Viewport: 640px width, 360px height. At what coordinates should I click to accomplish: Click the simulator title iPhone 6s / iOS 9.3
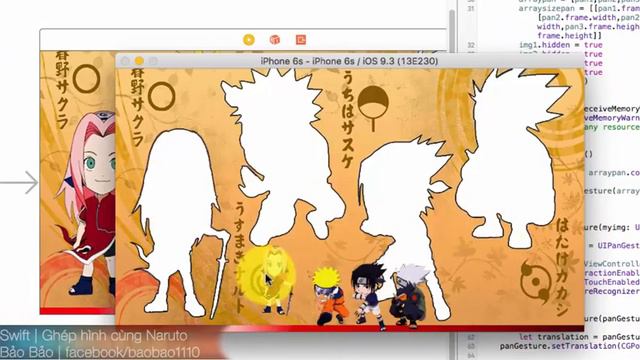(349, 61)
